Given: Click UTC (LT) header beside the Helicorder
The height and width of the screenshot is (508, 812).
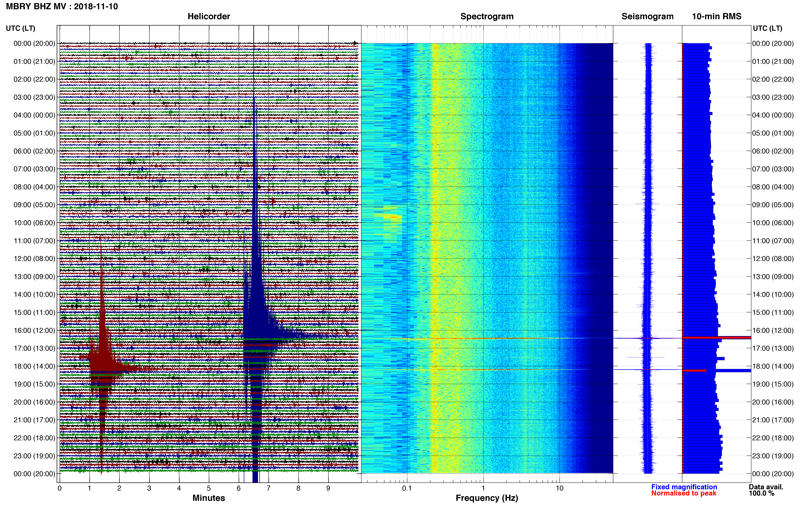Looking at the screenshot, I should click(21, 28).
